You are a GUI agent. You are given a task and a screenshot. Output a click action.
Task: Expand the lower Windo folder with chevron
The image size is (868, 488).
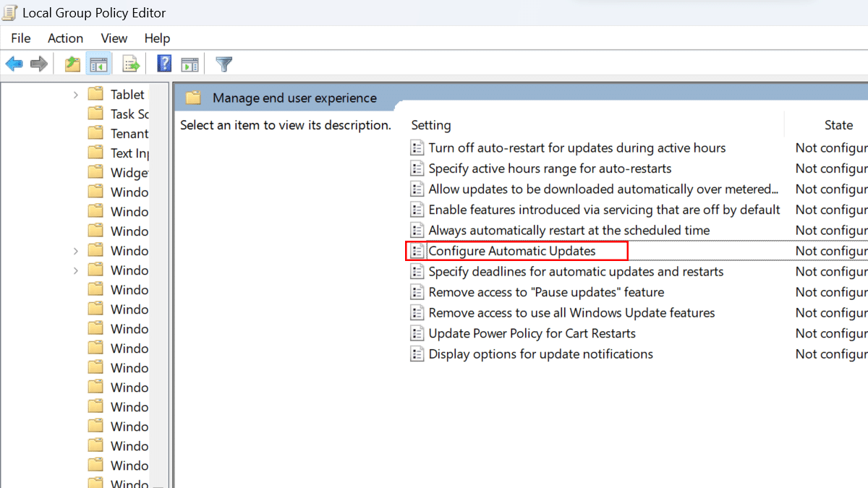click(76, 270)
